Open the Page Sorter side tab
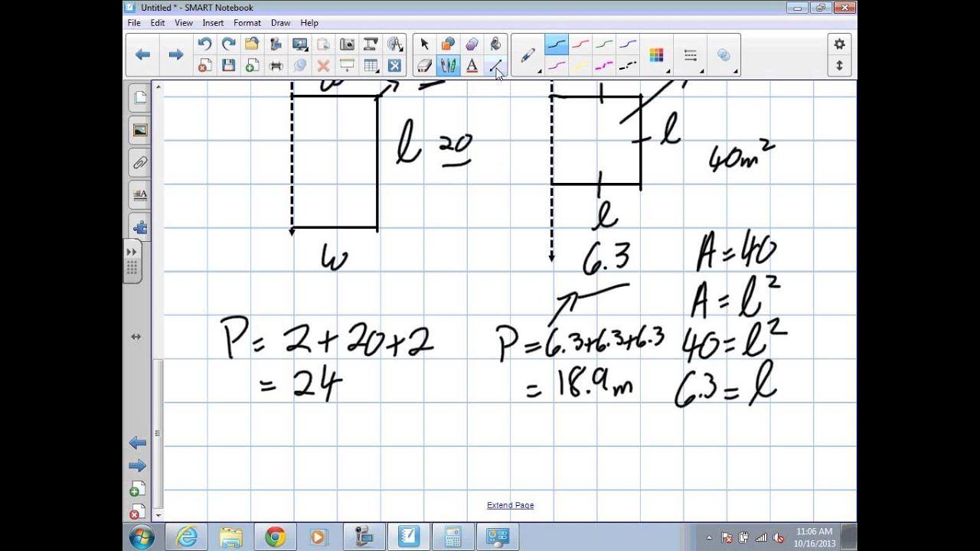Viewport: 980px width, 551px height. pyautogui.click(x=139, y=97)
